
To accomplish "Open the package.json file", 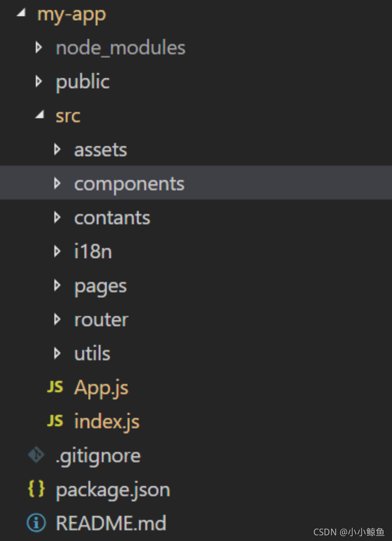I will 113,490.
